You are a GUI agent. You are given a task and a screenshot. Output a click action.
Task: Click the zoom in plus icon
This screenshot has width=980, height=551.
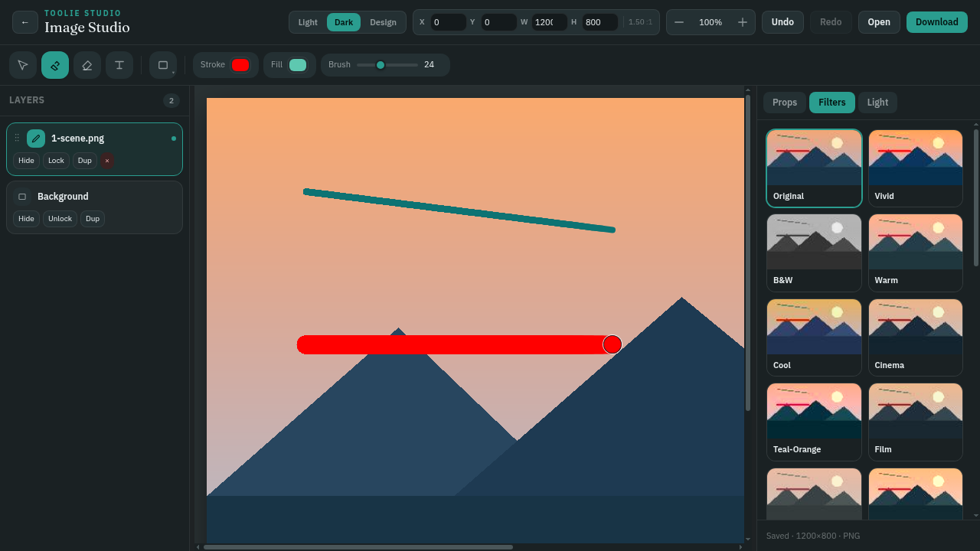[x=743, y=22]
